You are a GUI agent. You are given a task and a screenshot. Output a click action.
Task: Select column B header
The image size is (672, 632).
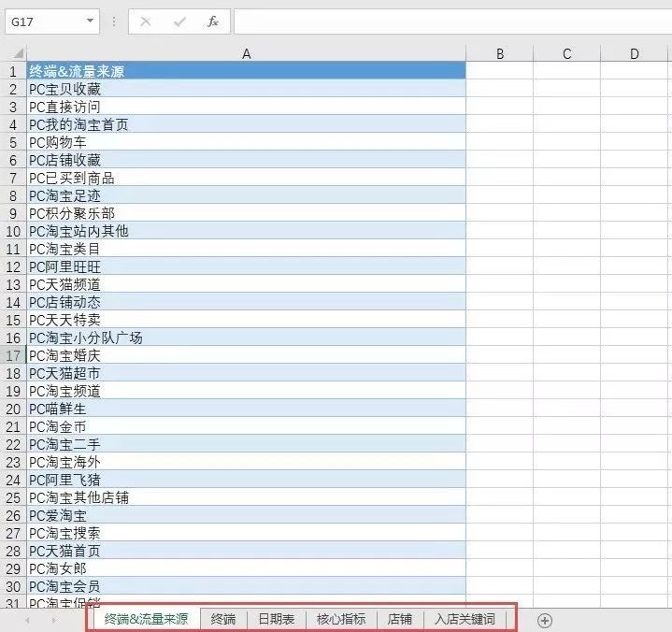click(x=500, y=53)
